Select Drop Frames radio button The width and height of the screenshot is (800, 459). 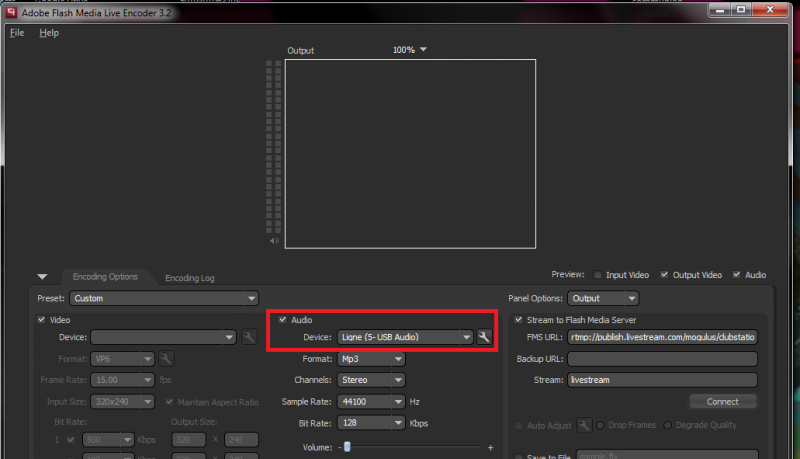click(601, 425)
